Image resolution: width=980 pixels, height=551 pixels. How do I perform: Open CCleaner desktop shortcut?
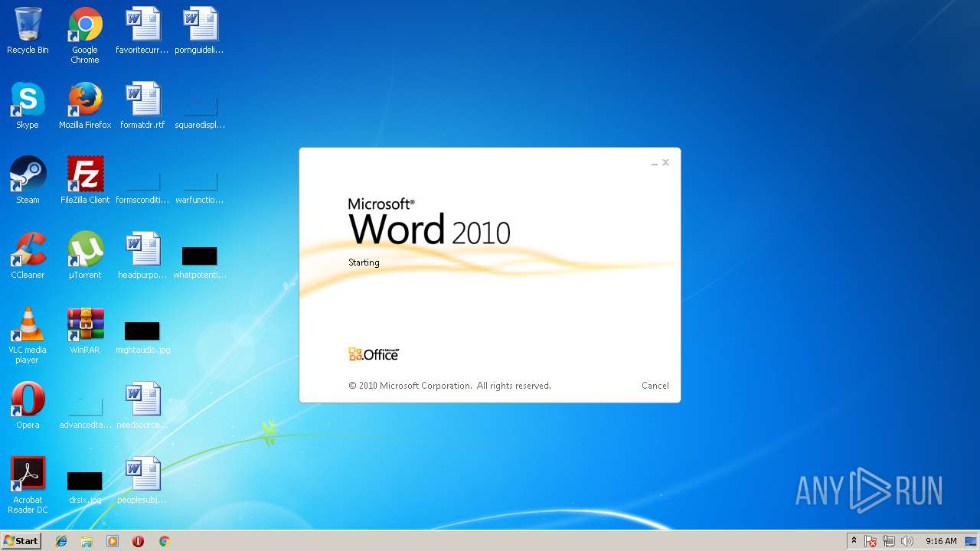coord(28,256)
